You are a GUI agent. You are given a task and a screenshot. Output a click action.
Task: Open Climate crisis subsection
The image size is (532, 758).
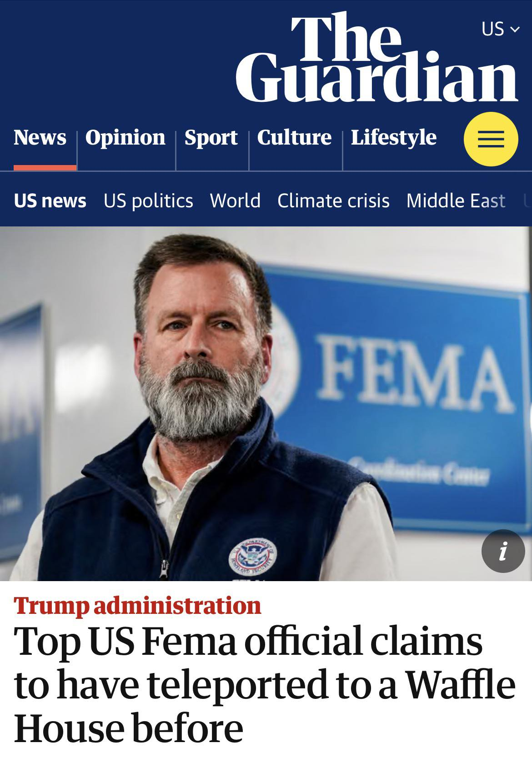333,201
